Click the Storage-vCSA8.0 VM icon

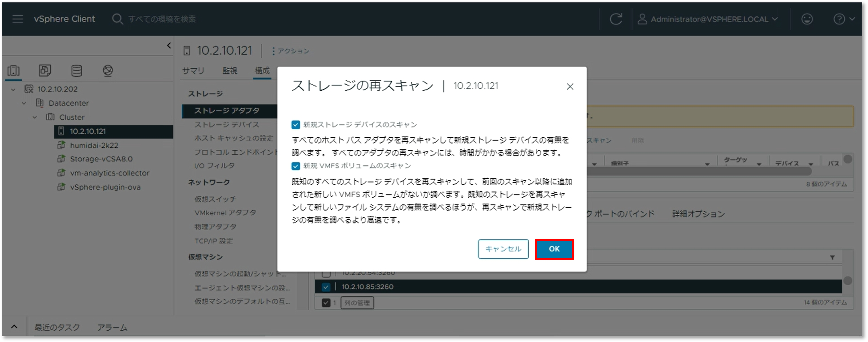coord(61,158)
